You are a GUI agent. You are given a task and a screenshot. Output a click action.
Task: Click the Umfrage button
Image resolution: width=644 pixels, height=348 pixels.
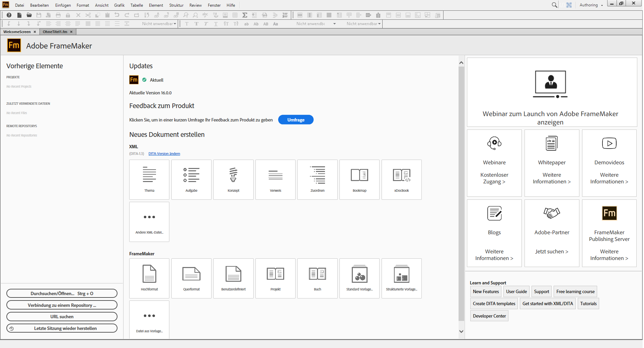pos(296,120)
